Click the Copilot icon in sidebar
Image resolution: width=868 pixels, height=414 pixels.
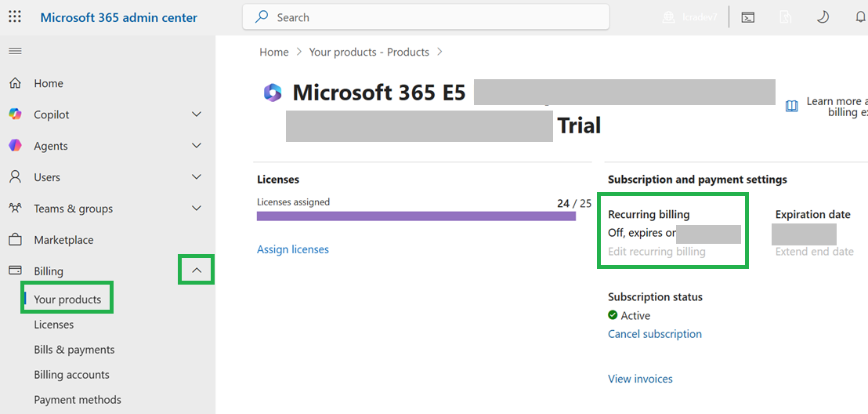click(x=16, y=114)
